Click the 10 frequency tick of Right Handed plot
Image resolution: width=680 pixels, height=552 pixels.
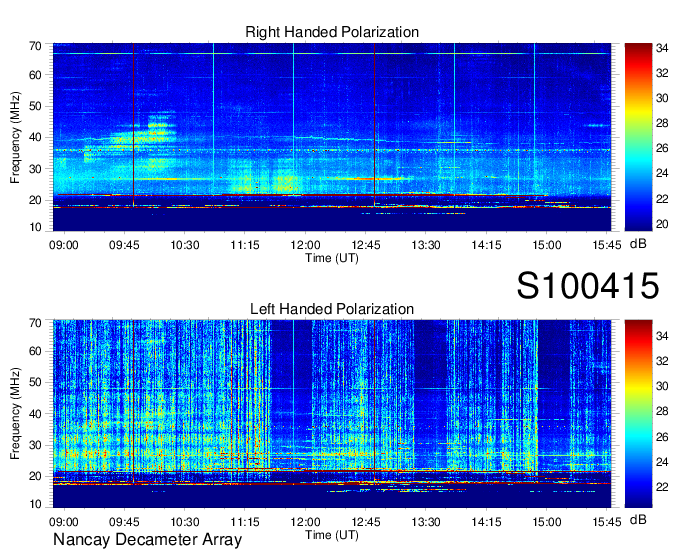(x=35, y=228)
